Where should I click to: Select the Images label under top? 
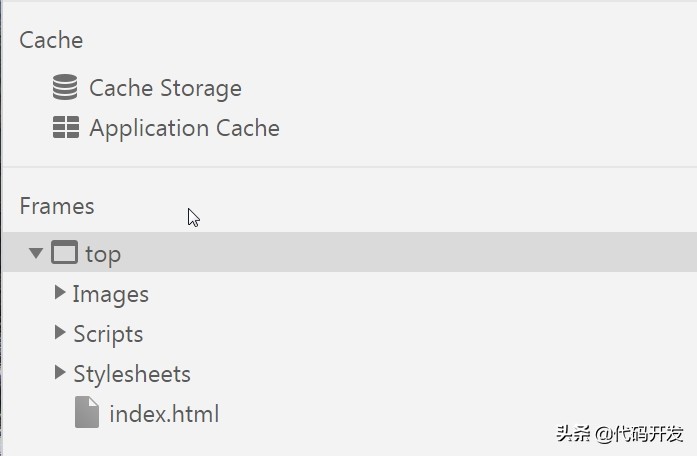(x=111, y=294)
